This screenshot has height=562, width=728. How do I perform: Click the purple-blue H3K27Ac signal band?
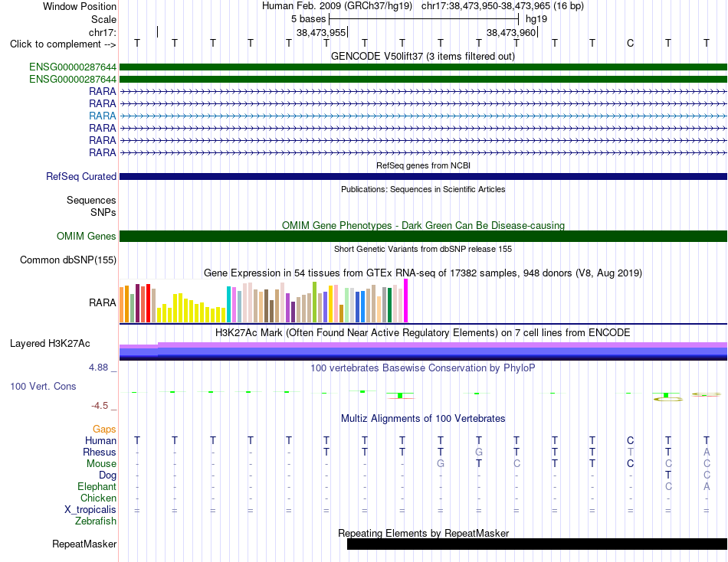coord(423,351)
